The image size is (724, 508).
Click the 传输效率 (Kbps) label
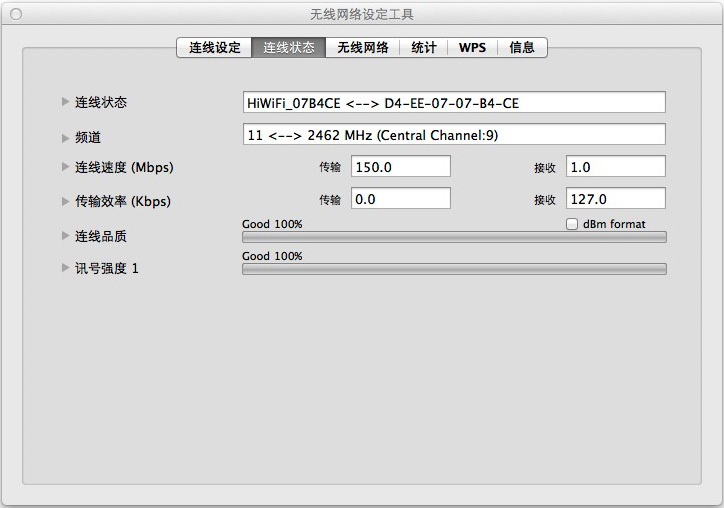coord(123,201)
